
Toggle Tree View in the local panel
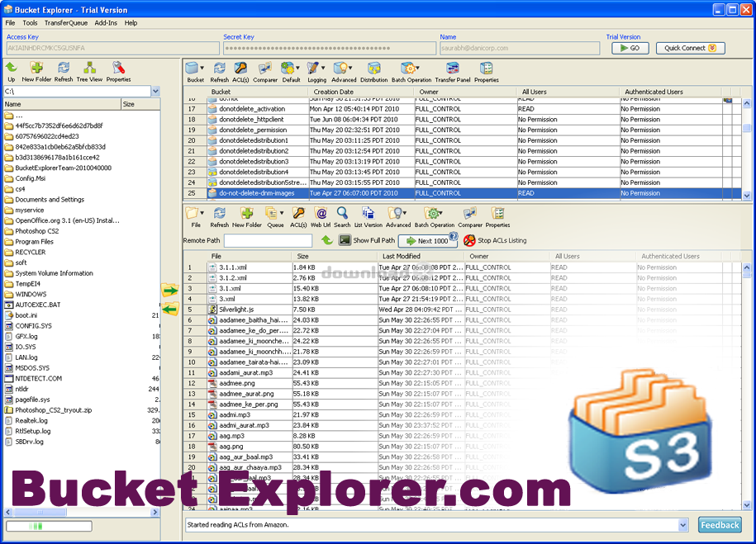tap(88, 70)
